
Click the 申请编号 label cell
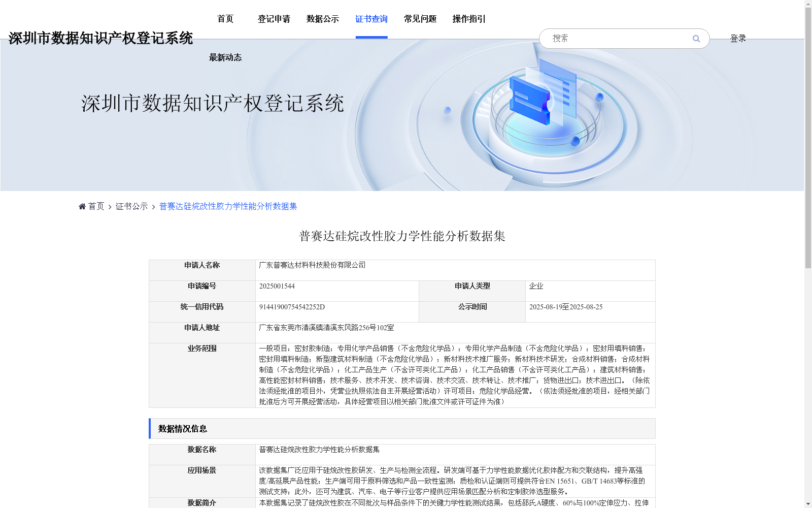point(202,291)
